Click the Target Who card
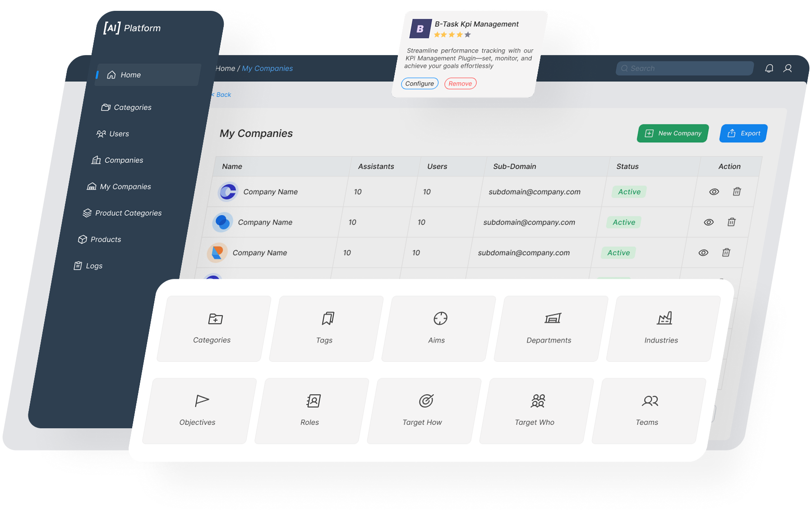The width and height of the screenshot is (812, 519). 536,411
